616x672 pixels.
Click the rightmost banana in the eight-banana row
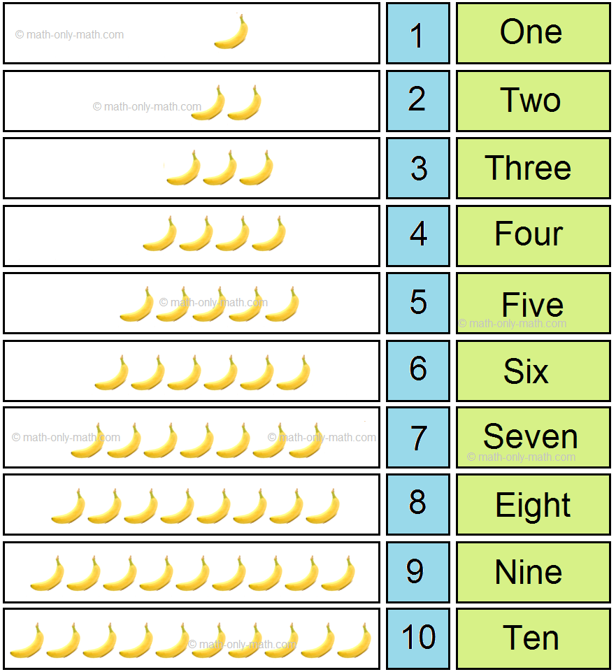point(322,506)
